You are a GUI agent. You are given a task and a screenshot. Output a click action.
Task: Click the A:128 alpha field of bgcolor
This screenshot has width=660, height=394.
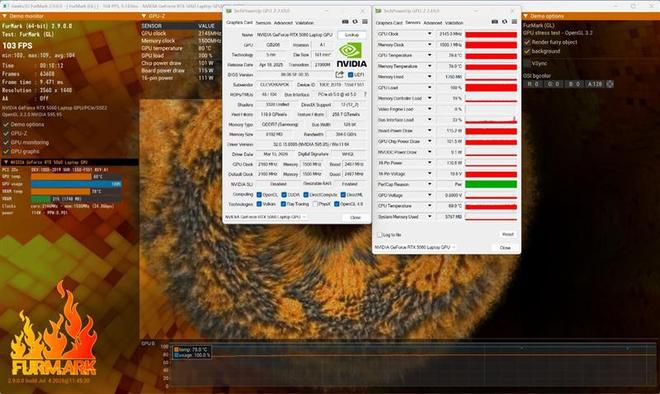595,84
